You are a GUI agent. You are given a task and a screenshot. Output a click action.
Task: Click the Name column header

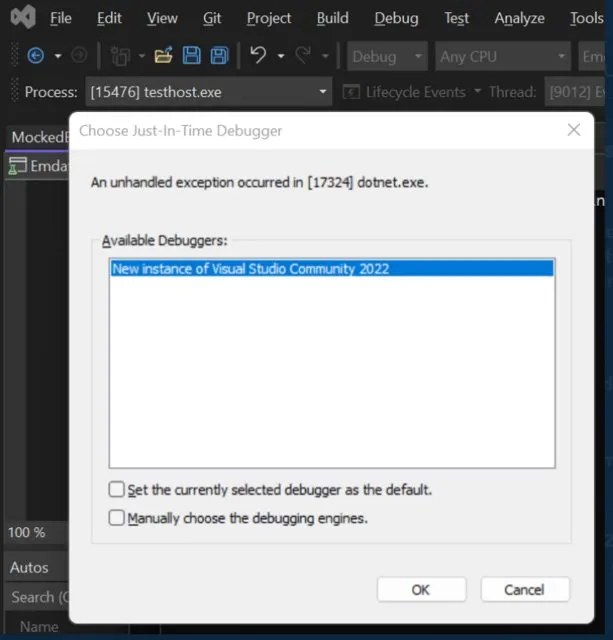(x=39, y=627)
